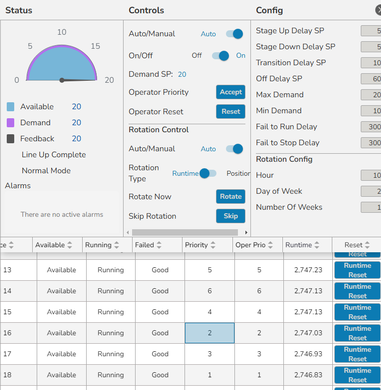Image resolution: width=381 pixels, height=390 pixels.
Task: Click sort arrows on Failed column
Action: [159, 245]
